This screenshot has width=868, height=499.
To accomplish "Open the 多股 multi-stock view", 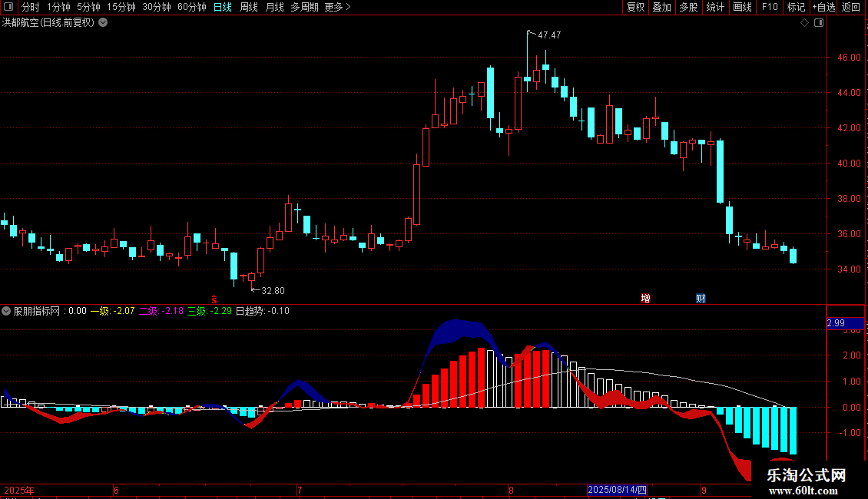I will tap(689, 7).
